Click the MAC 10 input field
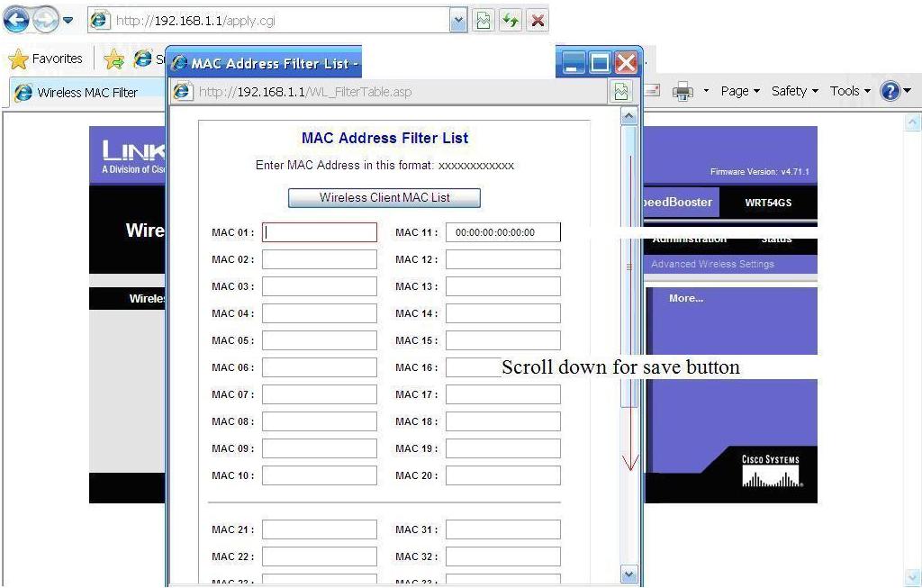 (320, 475)
